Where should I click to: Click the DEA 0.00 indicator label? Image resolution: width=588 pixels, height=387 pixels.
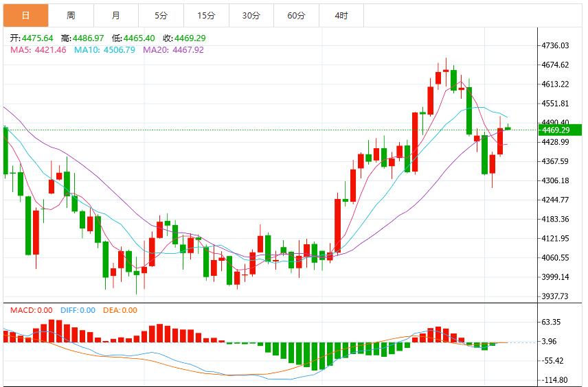click(x=120, y=310)
